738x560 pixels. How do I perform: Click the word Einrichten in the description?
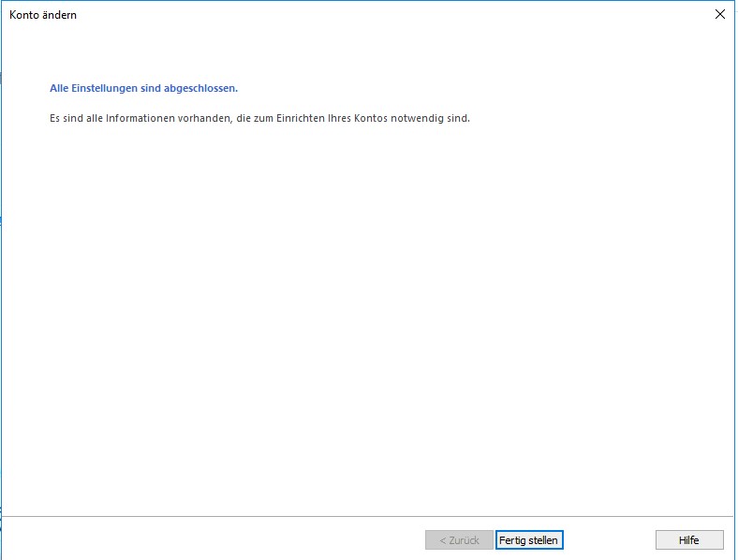point(299,119)
